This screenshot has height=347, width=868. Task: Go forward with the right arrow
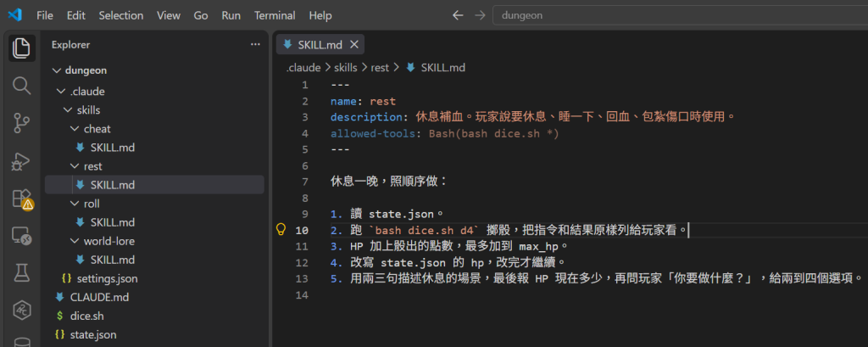(x=480, y=15)
